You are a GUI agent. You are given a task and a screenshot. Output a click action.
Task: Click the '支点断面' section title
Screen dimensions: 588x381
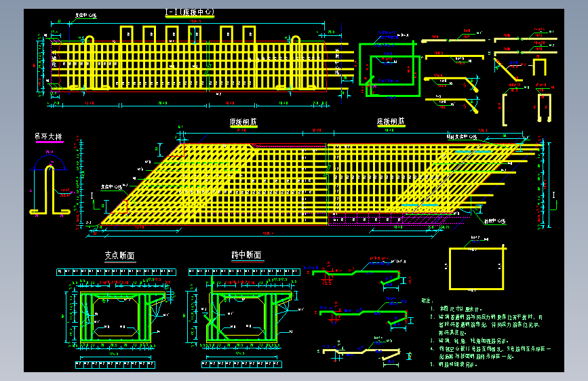coord(119,256)
